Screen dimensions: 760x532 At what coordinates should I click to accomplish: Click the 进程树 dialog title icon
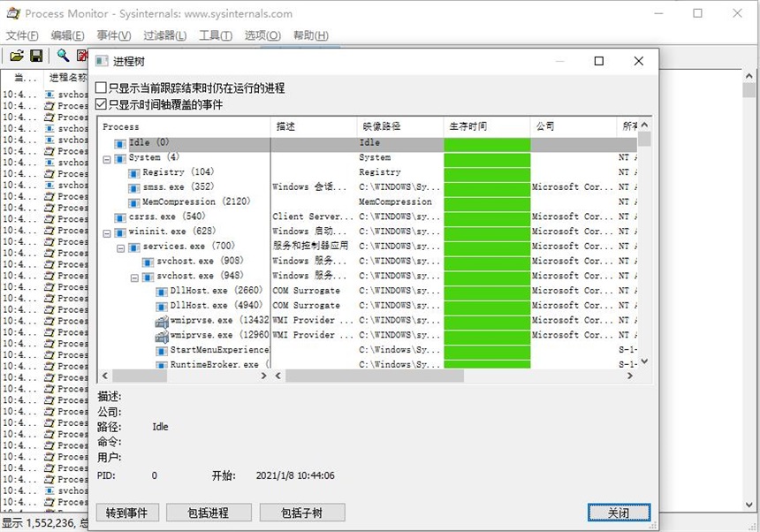coord(102,61)
